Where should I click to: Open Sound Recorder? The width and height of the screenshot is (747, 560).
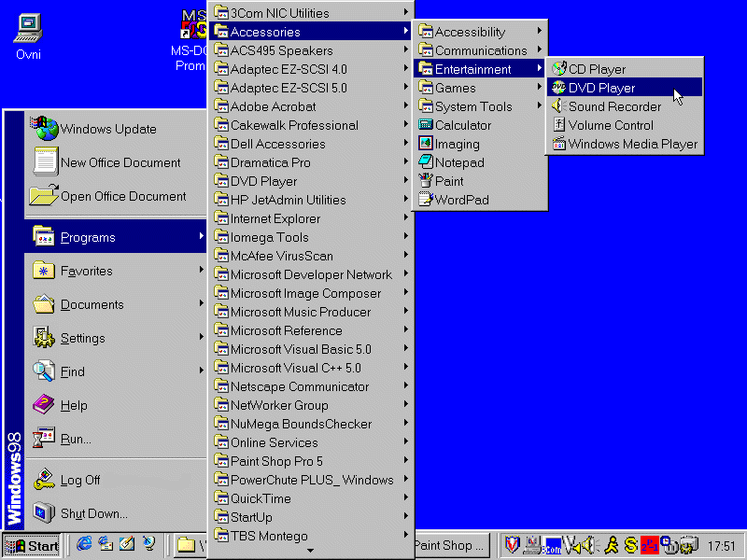[614, 106]
